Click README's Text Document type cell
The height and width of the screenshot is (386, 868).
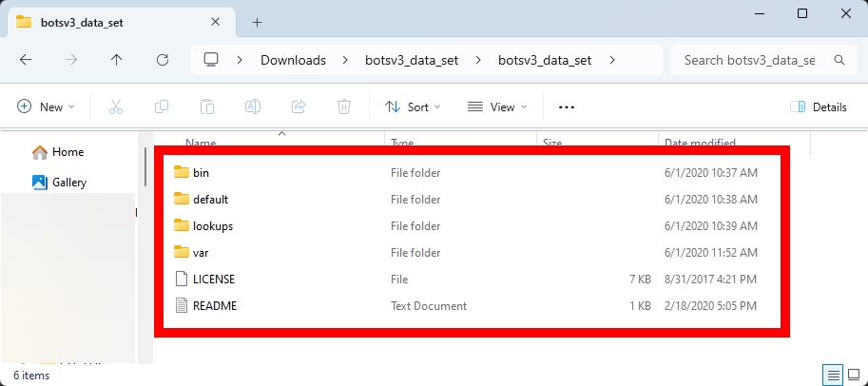click(x=429, y=306)
